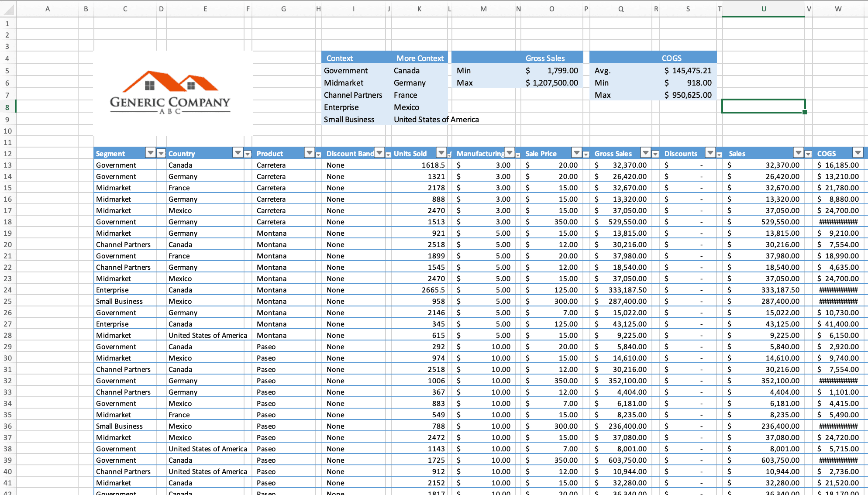Select COGS cell 41,400.00
This screenshot has height=495, width=868.
pyautogui.click(x=838, y=324)
